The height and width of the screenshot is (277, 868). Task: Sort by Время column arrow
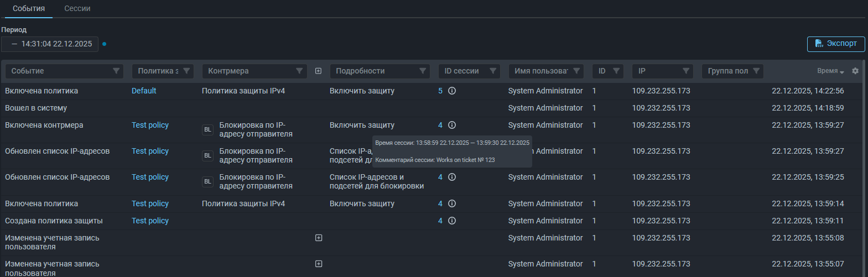tap(841, 72)
